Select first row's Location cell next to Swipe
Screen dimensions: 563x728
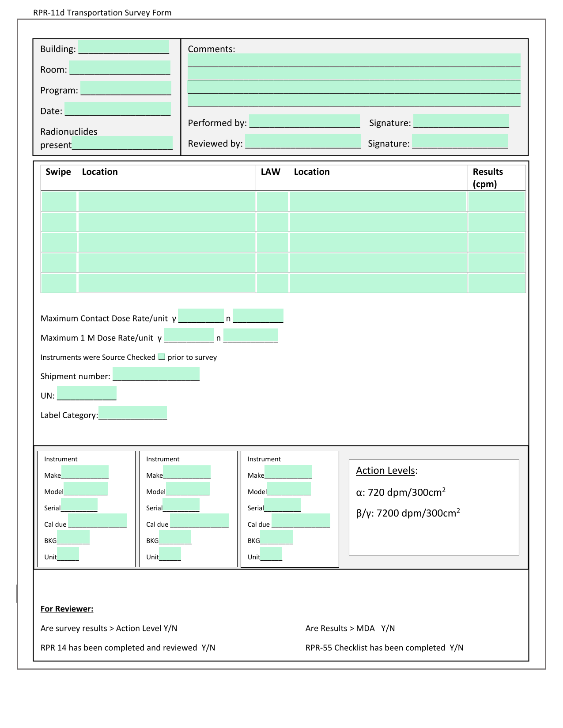[x=167, y=201]
